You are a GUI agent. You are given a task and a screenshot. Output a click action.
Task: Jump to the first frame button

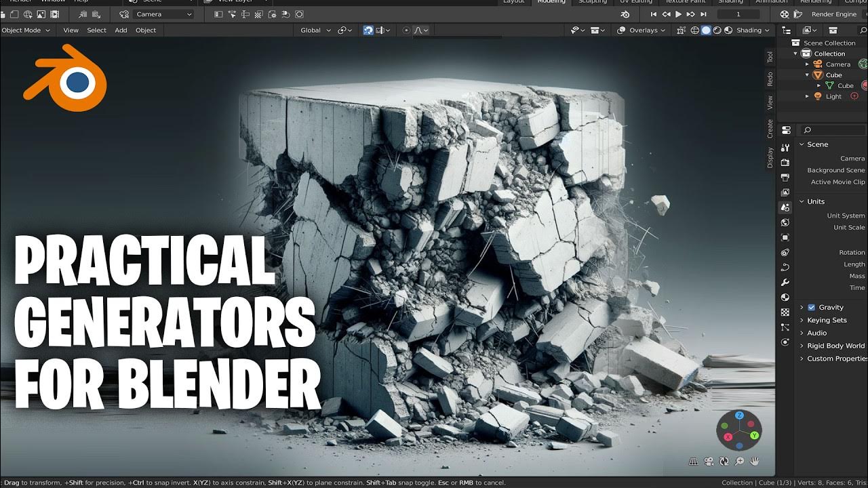tap(654, 14)
